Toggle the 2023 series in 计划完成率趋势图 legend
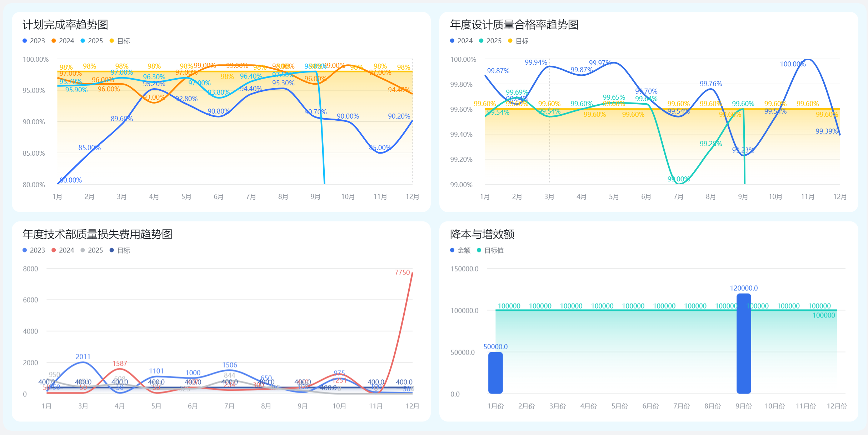Image resolution: width=868 pixels, height=435 pixels. (25, 41)
